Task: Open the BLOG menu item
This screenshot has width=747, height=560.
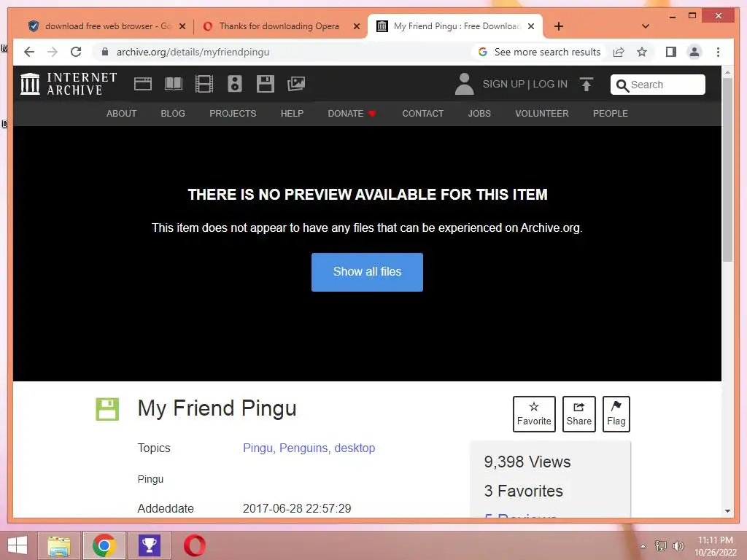Action: [173, 113]
